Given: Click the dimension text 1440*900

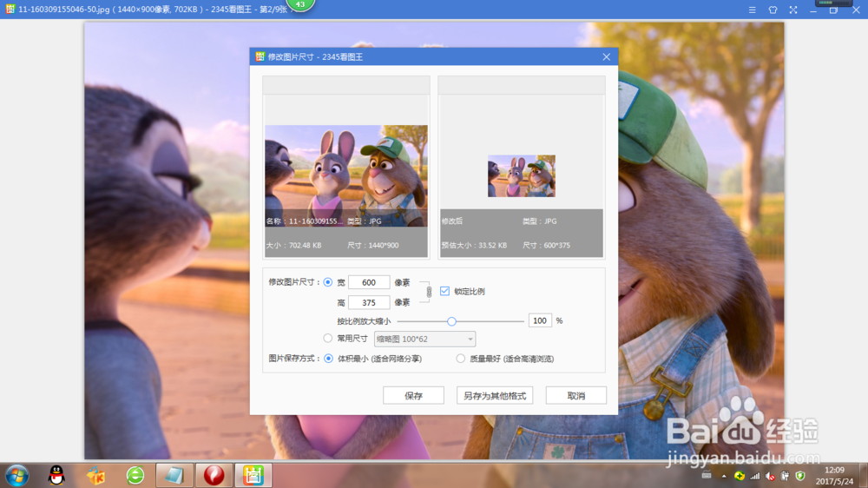Looking at the screenshot, I should tap(383, 246).
